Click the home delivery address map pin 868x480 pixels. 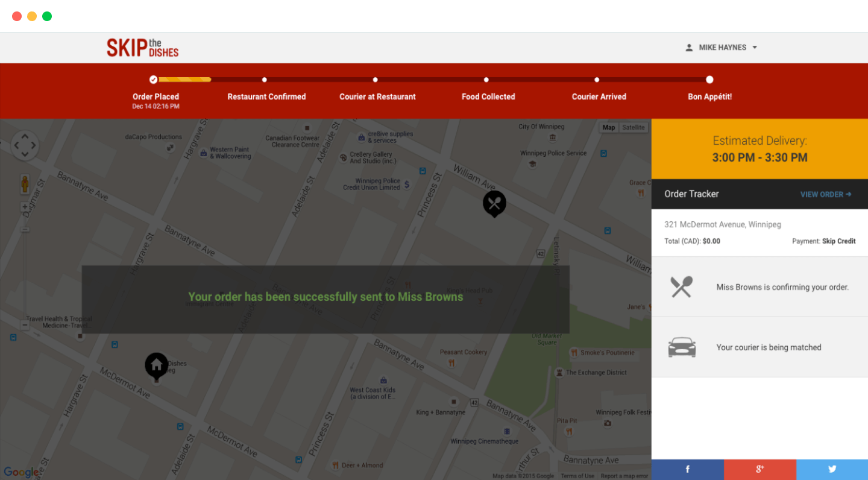click(157, 367)
